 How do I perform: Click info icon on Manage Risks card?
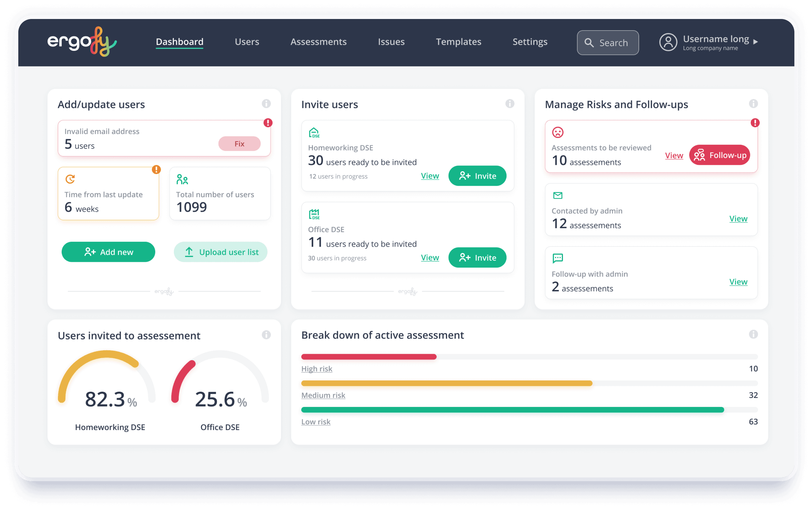point(753,104)
